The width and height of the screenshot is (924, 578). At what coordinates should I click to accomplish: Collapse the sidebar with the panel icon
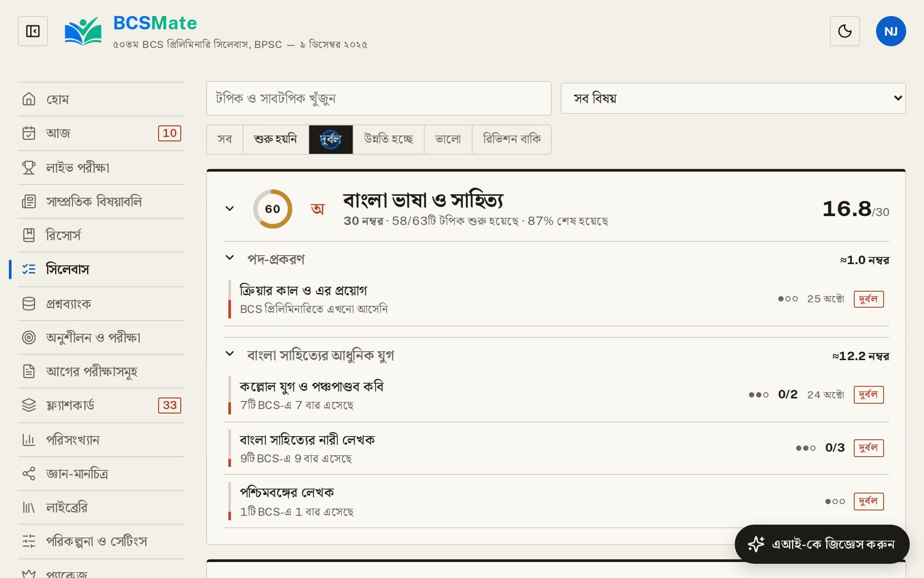click(33, 31)
